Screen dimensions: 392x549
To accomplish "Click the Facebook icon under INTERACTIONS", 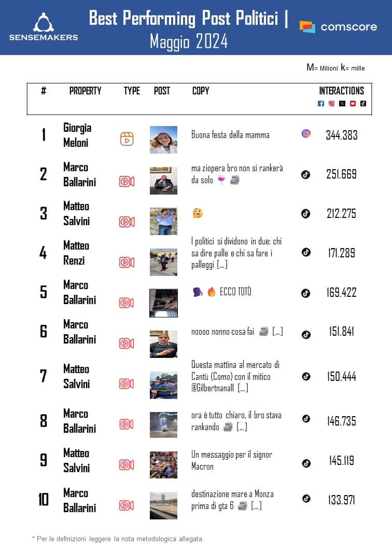I will [320, 103].
